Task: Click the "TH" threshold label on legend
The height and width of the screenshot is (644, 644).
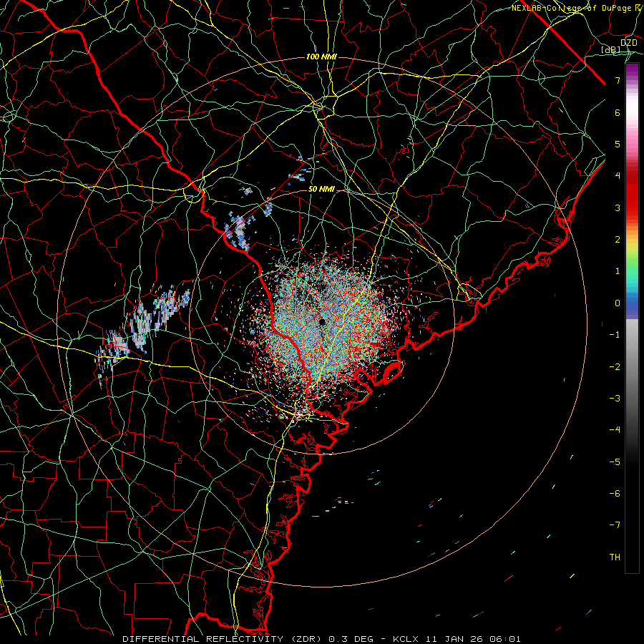Action: point(615,557)
